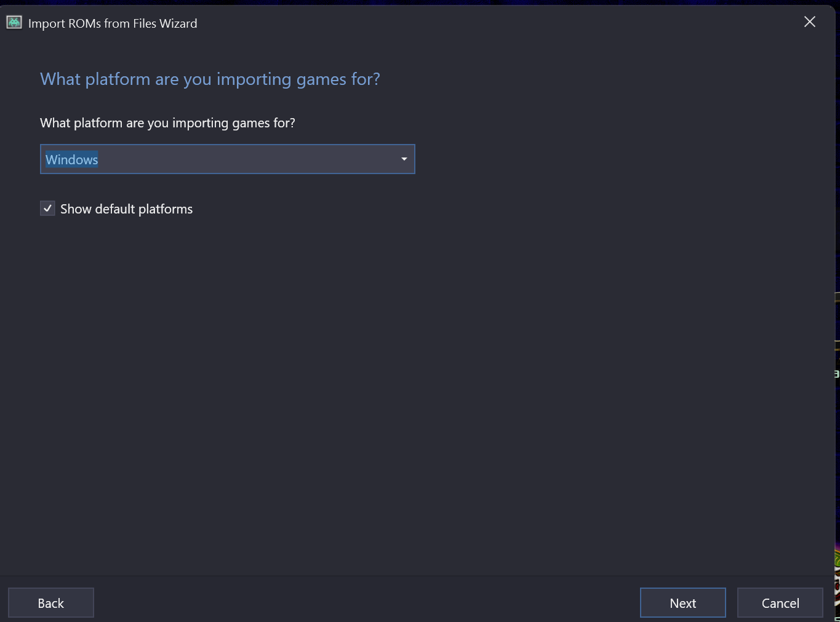Image resolution: width=840 pixels, height=622 pixels.
Task: Click the Import ROMs from Files Wizard title
Action: (x=113, y=23)
